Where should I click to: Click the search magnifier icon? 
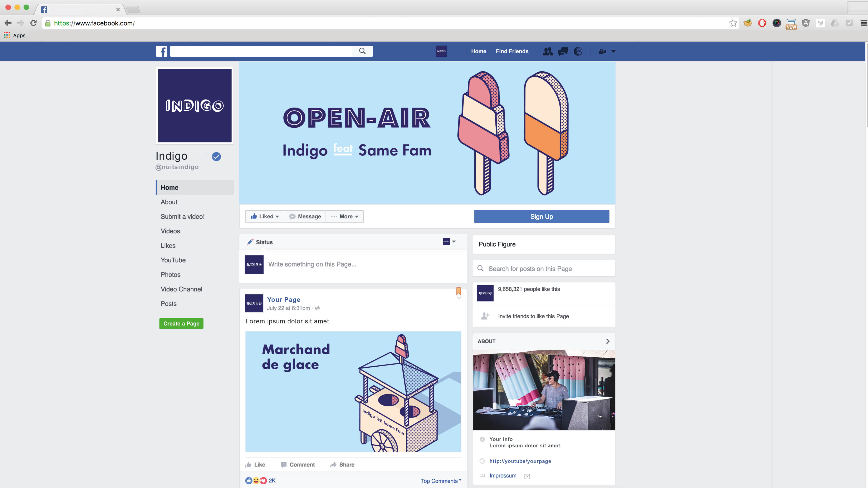(x=362, y=51)
